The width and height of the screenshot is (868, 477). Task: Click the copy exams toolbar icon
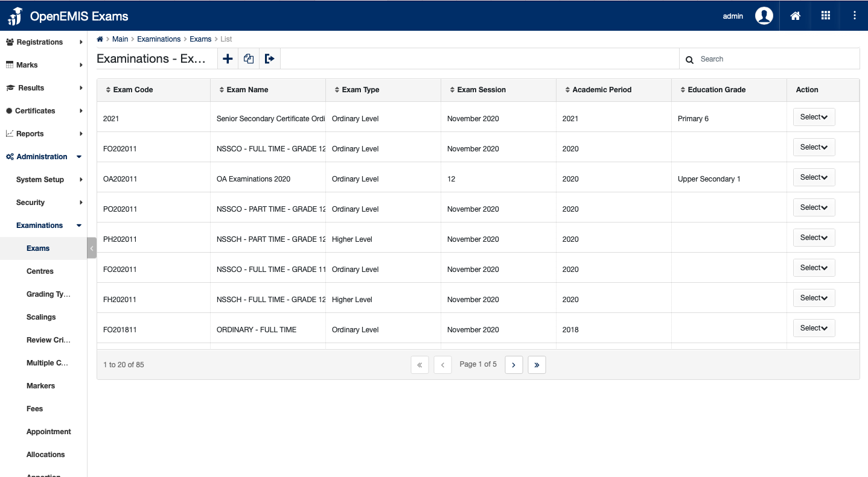[x=249, y=58]
